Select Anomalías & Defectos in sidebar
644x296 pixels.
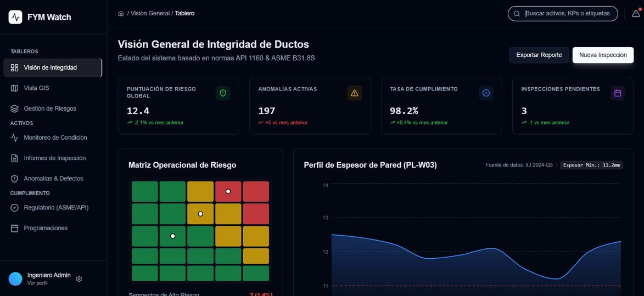pos(53,179)
